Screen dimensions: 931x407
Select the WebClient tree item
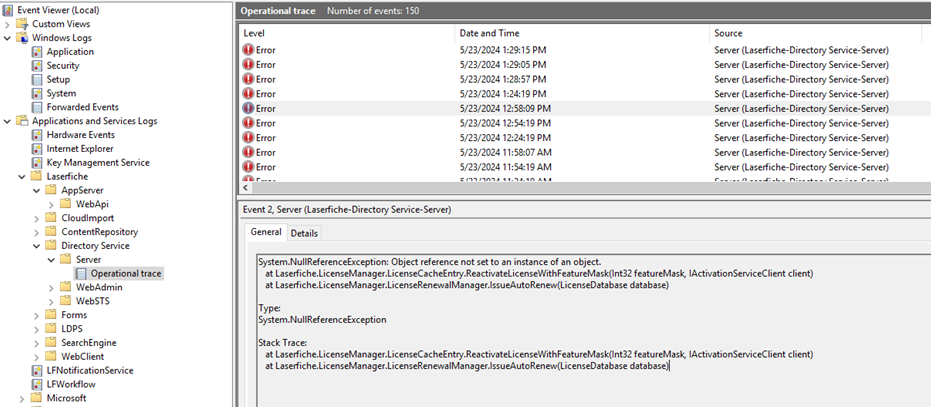click(83, 356)
